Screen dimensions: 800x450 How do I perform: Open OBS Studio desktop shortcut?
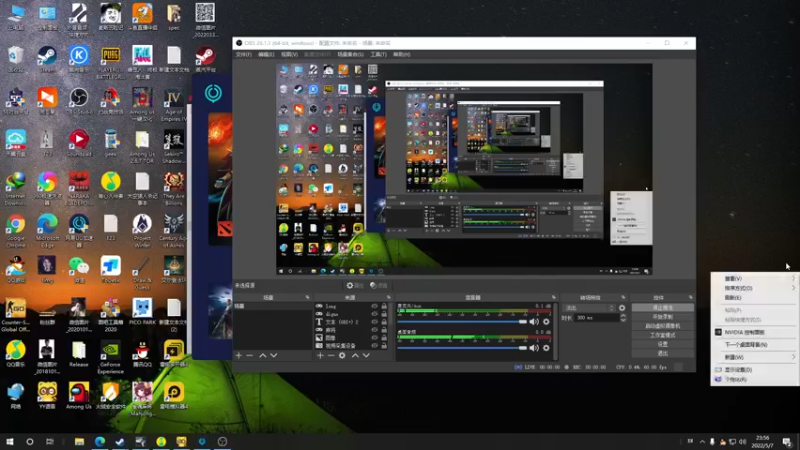point(79,101)
